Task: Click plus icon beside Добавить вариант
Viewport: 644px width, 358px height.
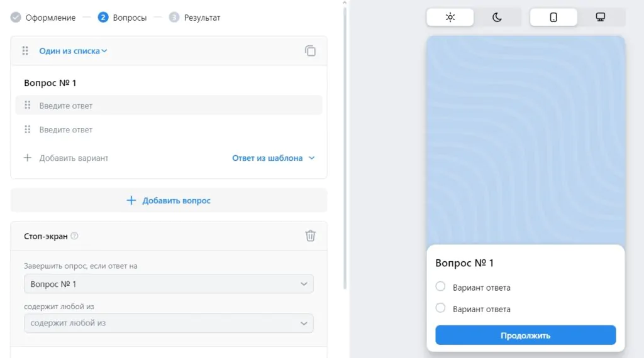Action: (28, 158)
